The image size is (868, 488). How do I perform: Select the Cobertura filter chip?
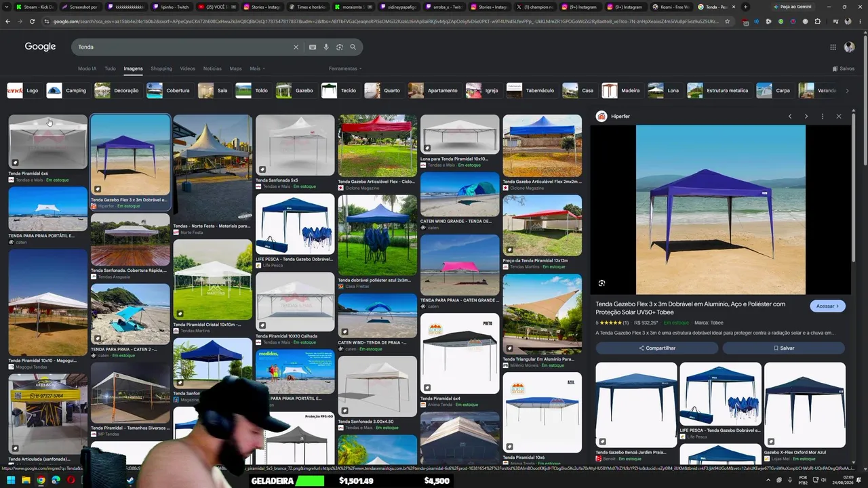point(169,90)
